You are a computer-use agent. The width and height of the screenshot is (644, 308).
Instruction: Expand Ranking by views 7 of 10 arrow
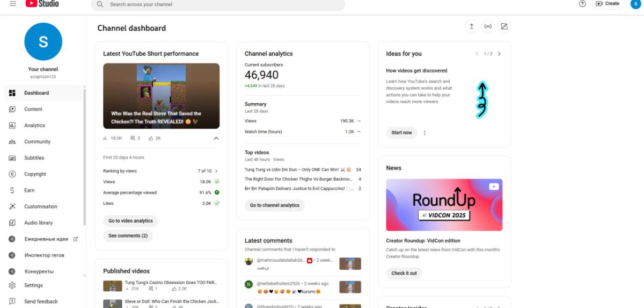(x=216, y=171)
